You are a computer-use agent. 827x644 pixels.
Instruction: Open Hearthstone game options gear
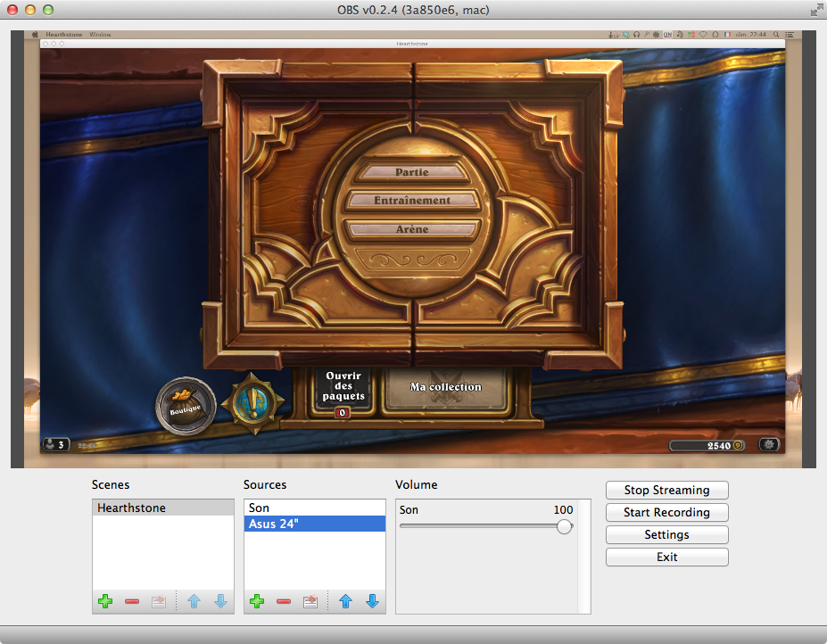(769, 444)
